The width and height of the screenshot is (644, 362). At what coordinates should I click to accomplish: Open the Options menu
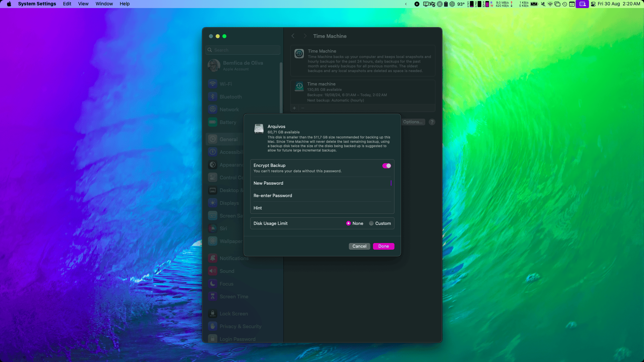(x=412, y=122)
